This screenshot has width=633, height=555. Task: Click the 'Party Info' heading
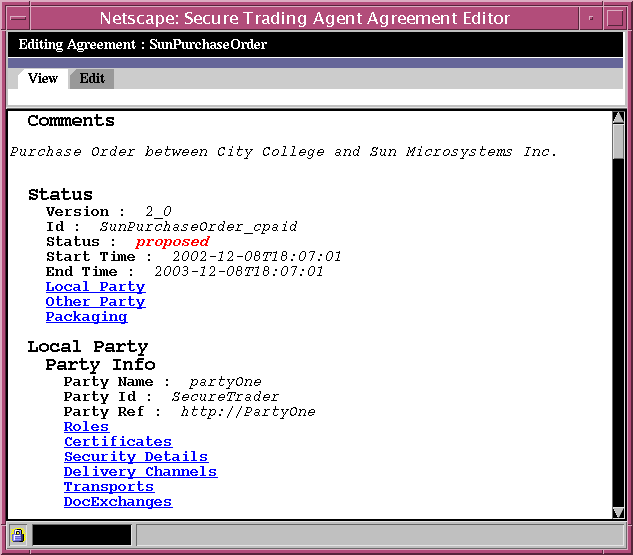click(101, 365)
